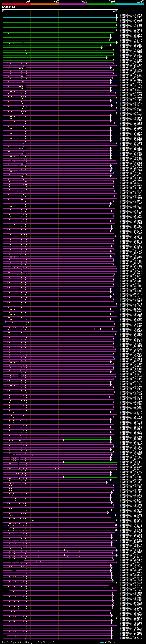Select hit label UniRef100_A2SY18
Viewport: 146px width, 644px height.
131,32
